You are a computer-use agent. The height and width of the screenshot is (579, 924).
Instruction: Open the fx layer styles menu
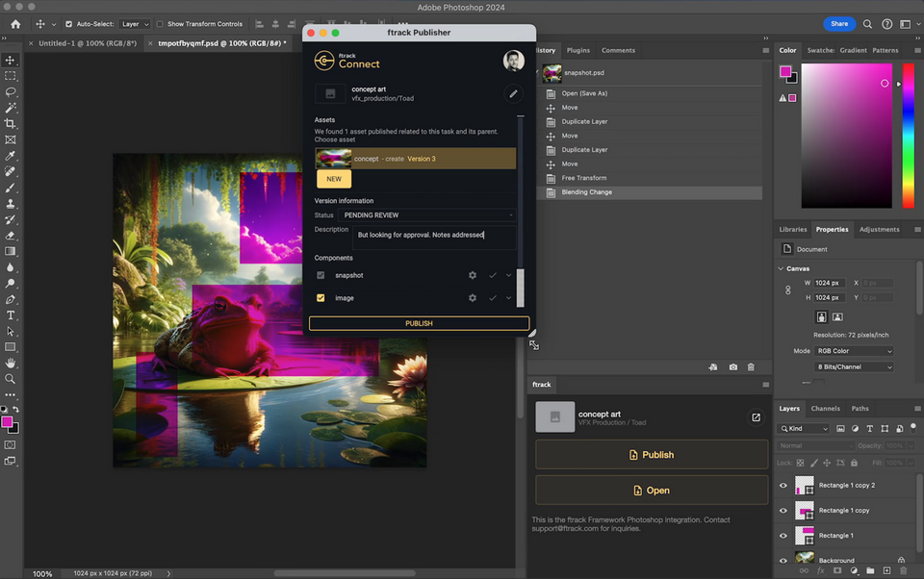coord(821,569)
